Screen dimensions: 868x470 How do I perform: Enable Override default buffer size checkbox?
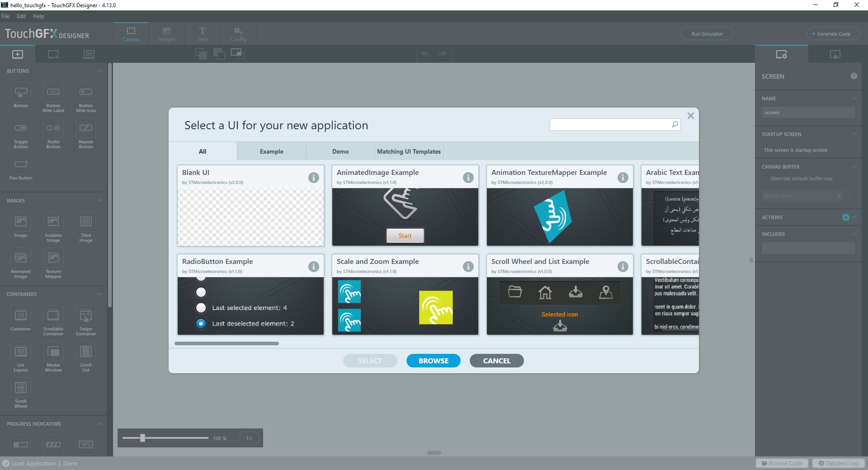[x=765, y=179]
